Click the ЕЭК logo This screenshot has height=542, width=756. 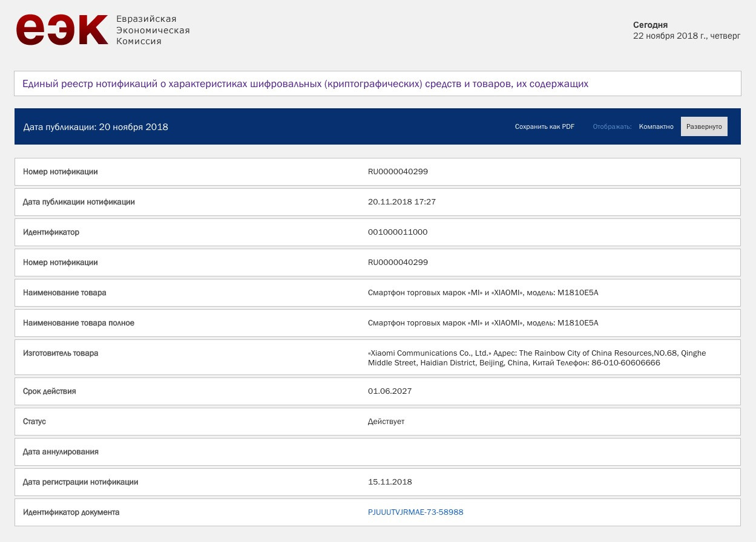(x=62, y=30)
